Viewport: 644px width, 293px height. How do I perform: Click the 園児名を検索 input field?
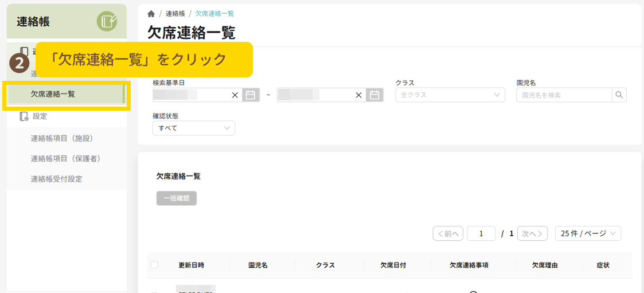tap(564, 95)
